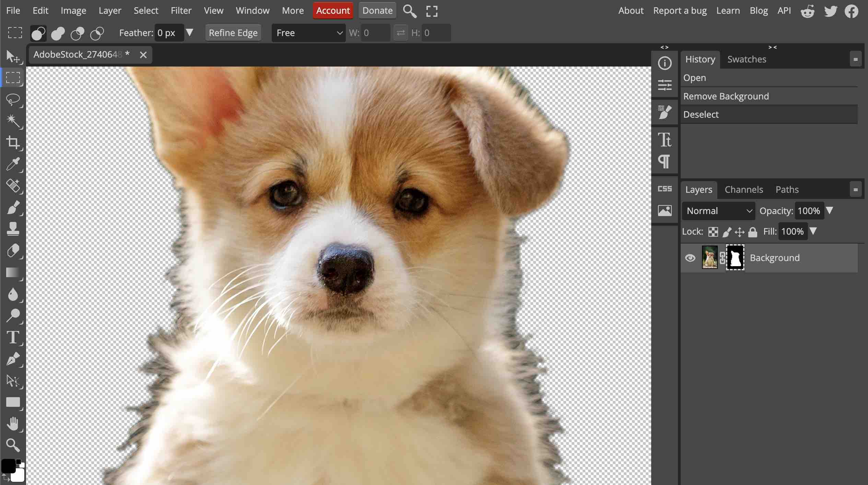This screenshot has height=485, width=868.
Task: Toggle the lock all padlock icon
Action: tap(752, 232)
